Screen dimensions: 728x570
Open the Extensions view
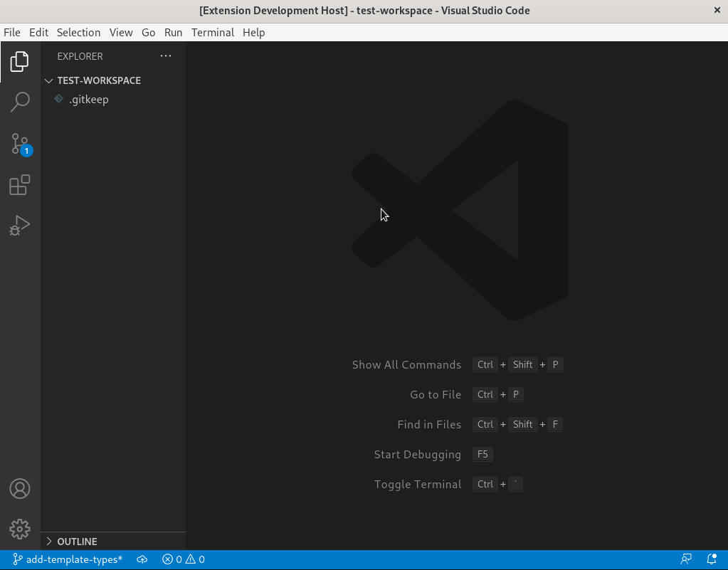[20, 185]
